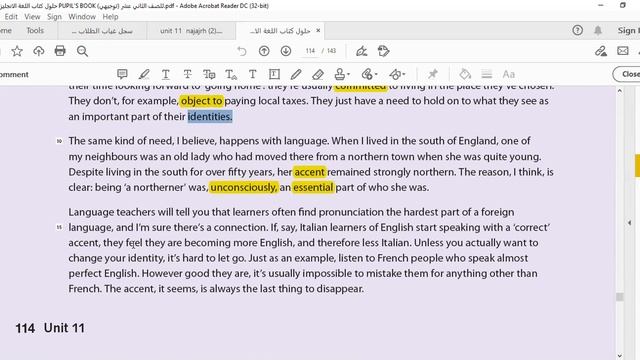Switch to the سجل غياب الطلاب document tab
Screen dimensions: 640x360
(102, 31)
